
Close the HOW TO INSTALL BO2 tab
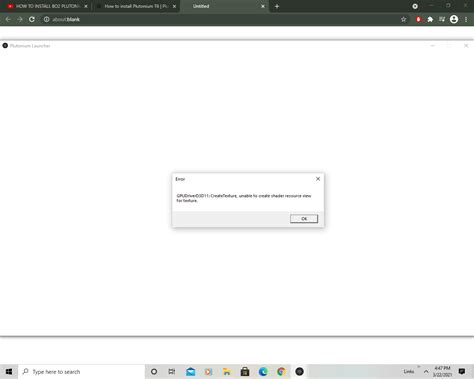tap(86, 6)
